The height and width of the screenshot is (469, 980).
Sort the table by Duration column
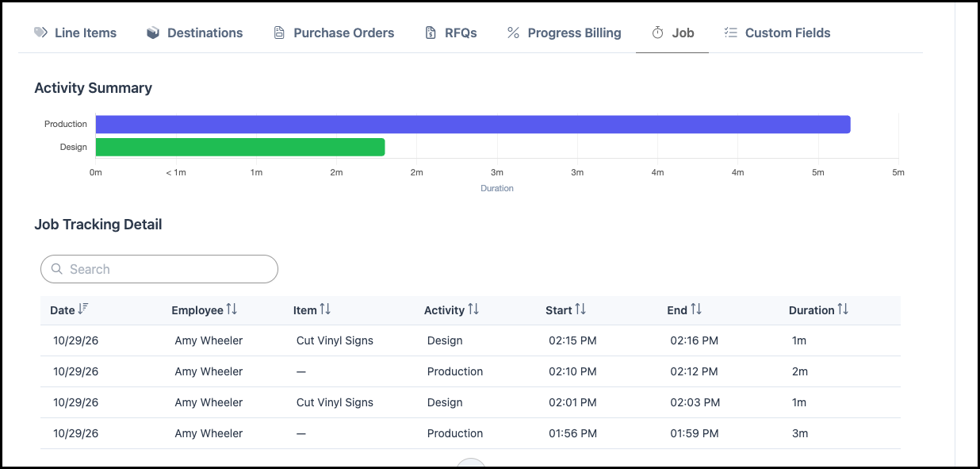click(818, 310)
